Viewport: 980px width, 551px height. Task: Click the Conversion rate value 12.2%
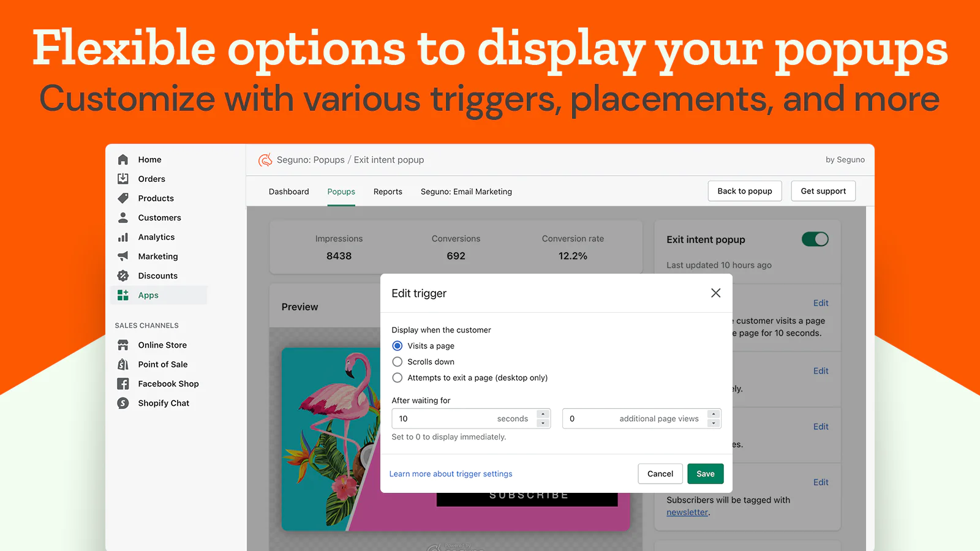[573, 256]
